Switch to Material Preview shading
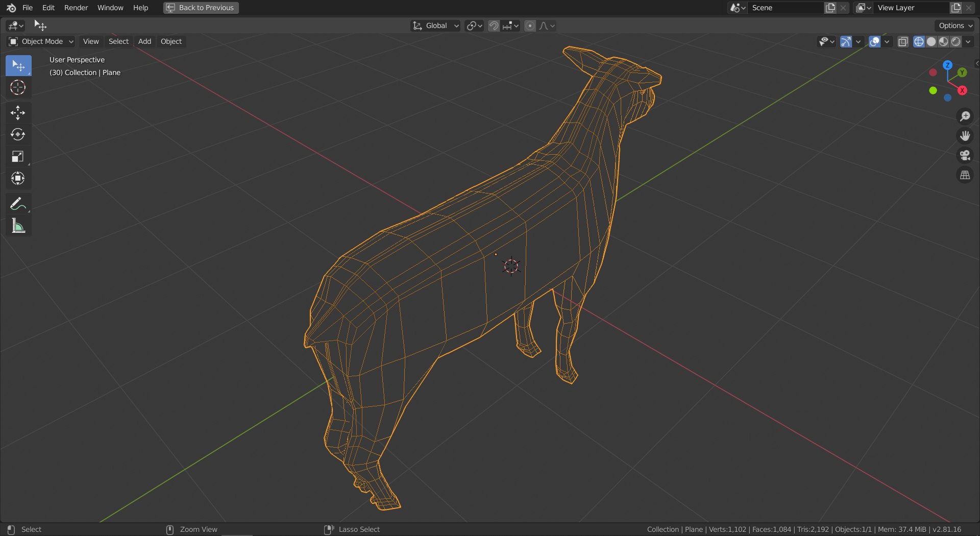The image size is (980, 536). (x=943, y=42)
